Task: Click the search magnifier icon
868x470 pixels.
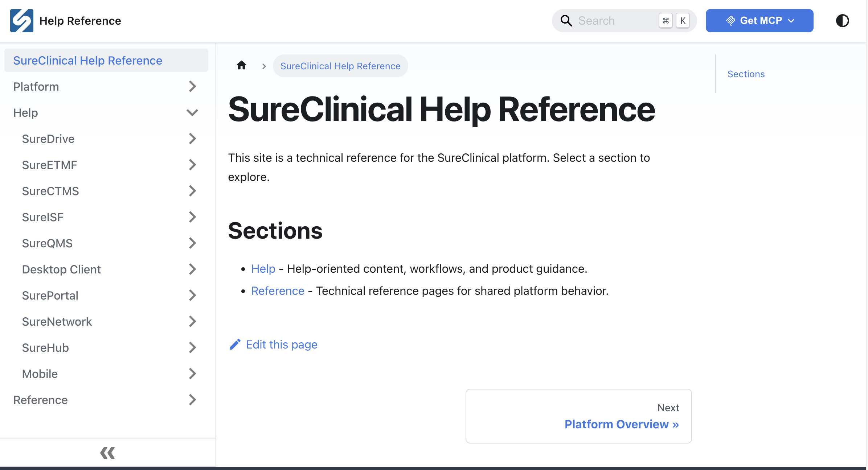Action: (x=566, y=21)
